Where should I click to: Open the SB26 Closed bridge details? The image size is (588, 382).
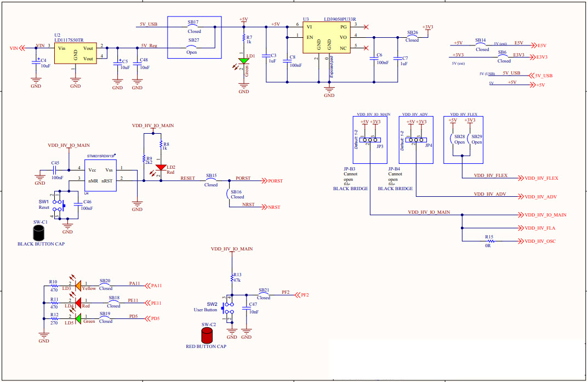click(x=413, y=35)
